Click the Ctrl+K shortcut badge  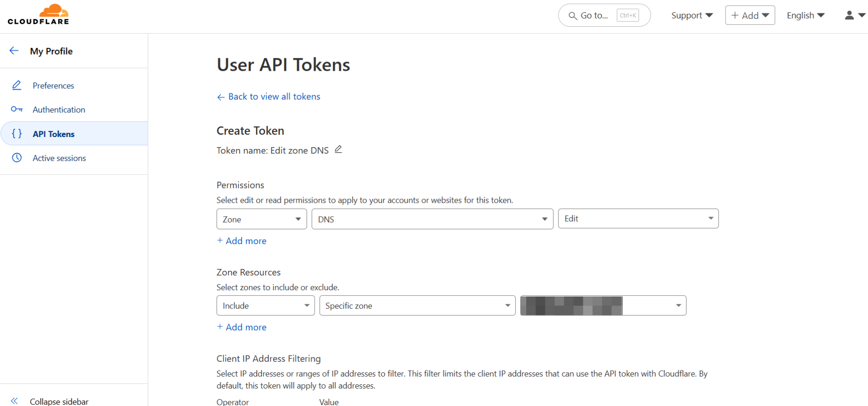[627, 15]
